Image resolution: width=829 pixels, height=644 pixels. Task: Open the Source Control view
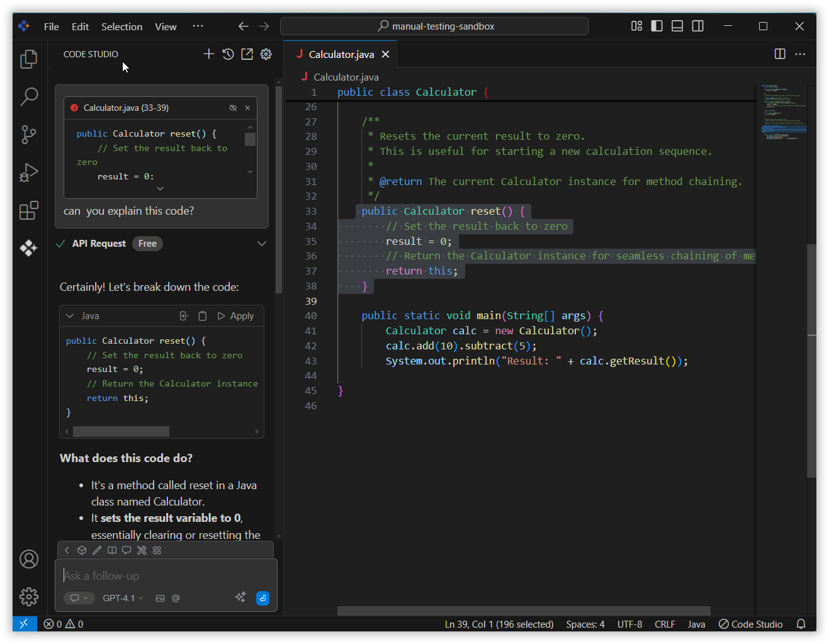click(29, 134)
